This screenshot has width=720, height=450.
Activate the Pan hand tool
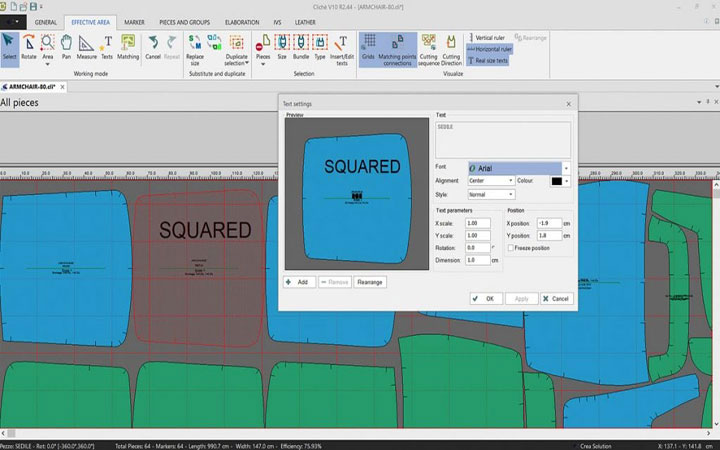point(66,45)
